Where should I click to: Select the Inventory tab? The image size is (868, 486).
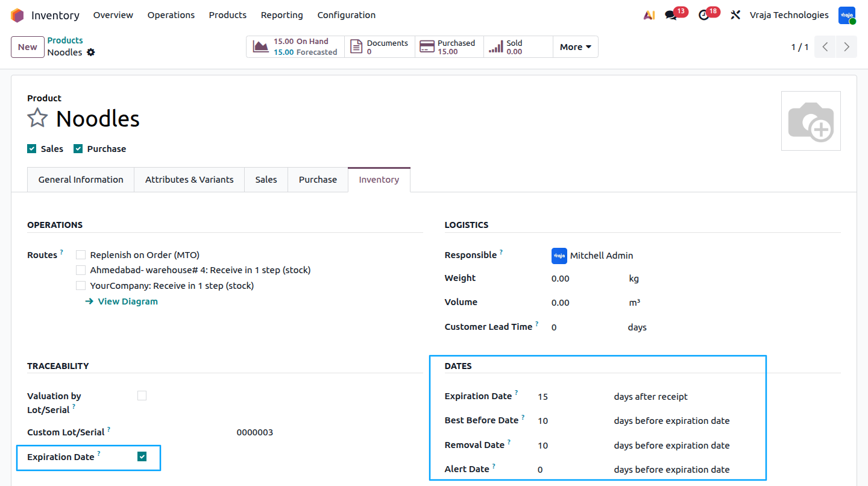[379, 180]
